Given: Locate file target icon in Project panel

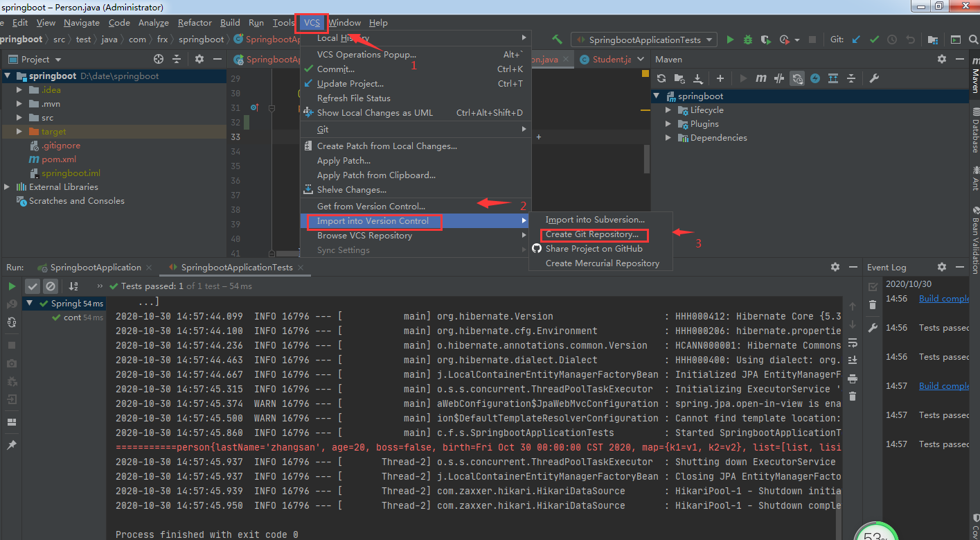Looking at the screenshot, I should click(x=159, y=59).
